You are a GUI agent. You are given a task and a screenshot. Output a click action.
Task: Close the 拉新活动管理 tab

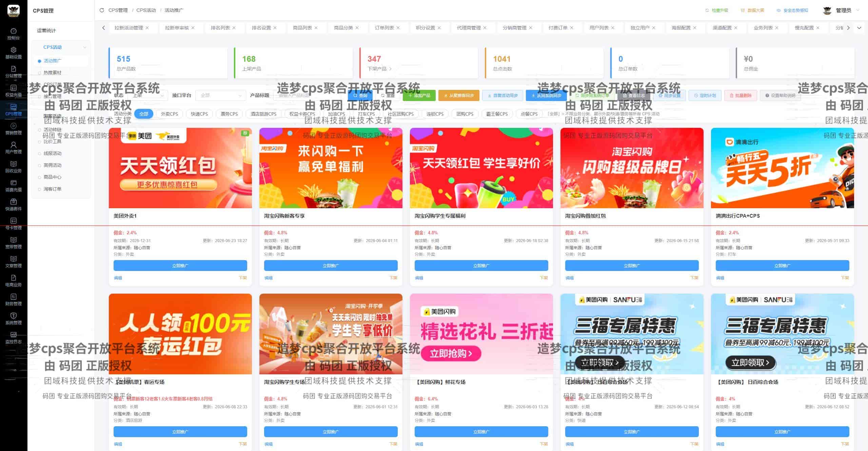(147, 28)
